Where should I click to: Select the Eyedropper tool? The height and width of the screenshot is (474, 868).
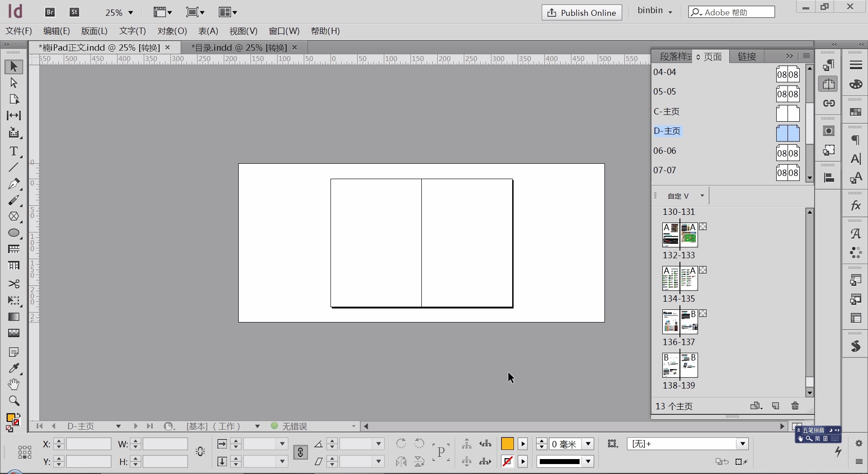[x=14, y=368]
